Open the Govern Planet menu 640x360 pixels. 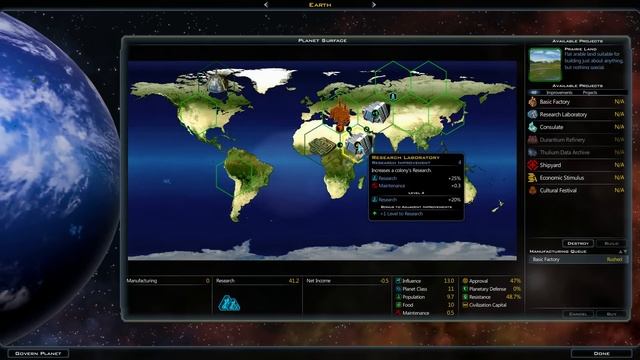click(x=38, y=353)
